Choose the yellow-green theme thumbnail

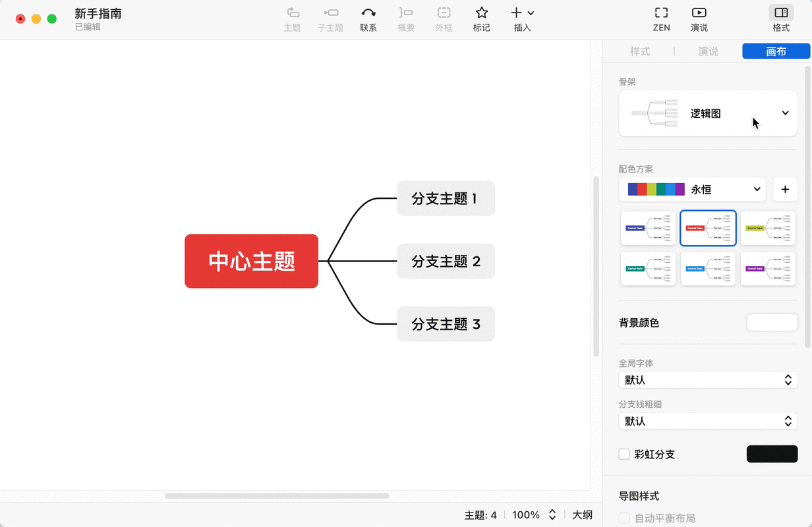[768, 228]
